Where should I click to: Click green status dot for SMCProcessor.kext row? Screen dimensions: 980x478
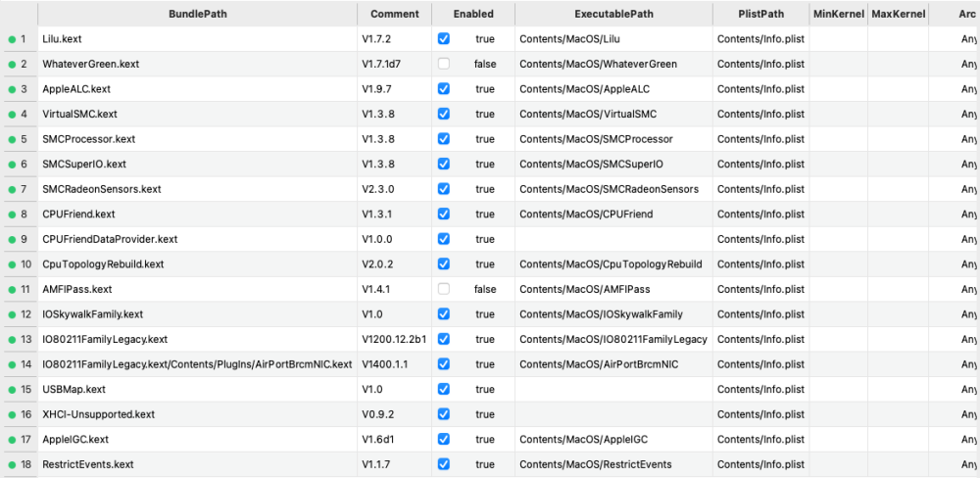11,139
